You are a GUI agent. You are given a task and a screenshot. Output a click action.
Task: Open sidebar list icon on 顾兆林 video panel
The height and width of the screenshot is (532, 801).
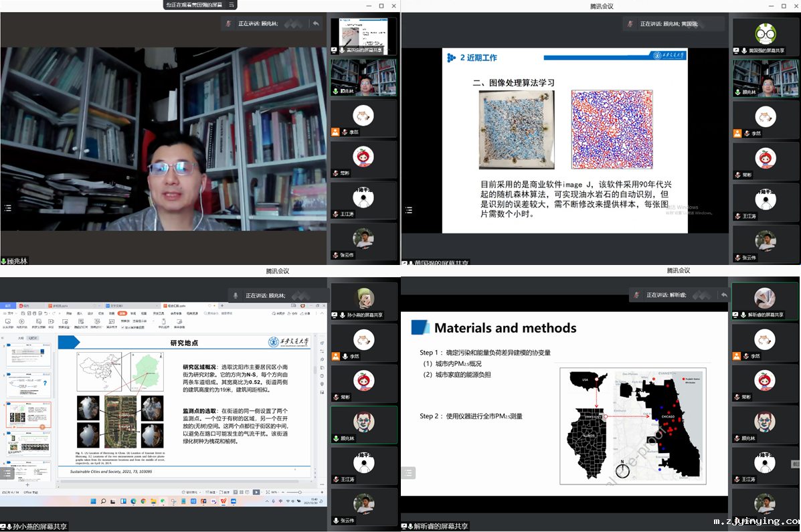click(7, 208)
